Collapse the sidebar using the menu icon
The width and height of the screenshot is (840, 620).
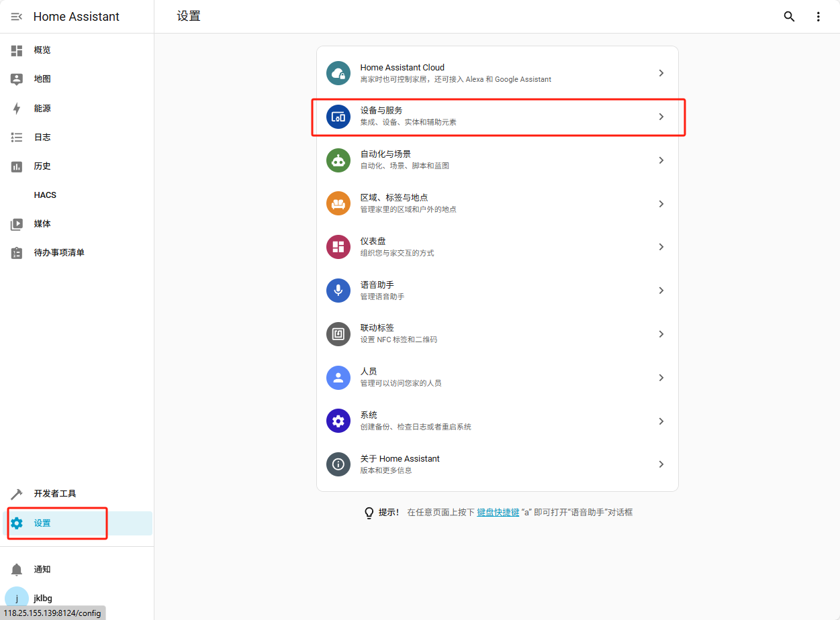[17, 17]
